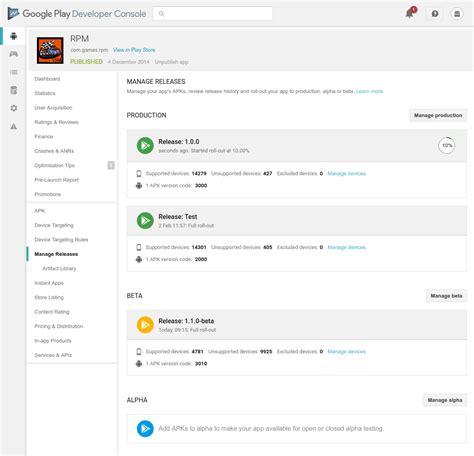The height and width of the screenshot is (456, 474).
Task: Expand the Release Test row
Action: (296, 220)
